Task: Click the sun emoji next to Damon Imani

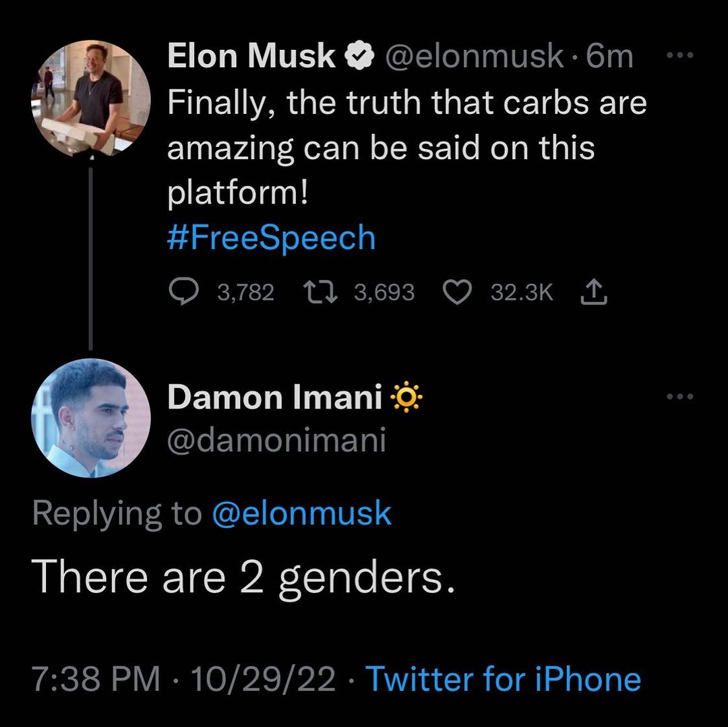Action: tap(406, 400)
